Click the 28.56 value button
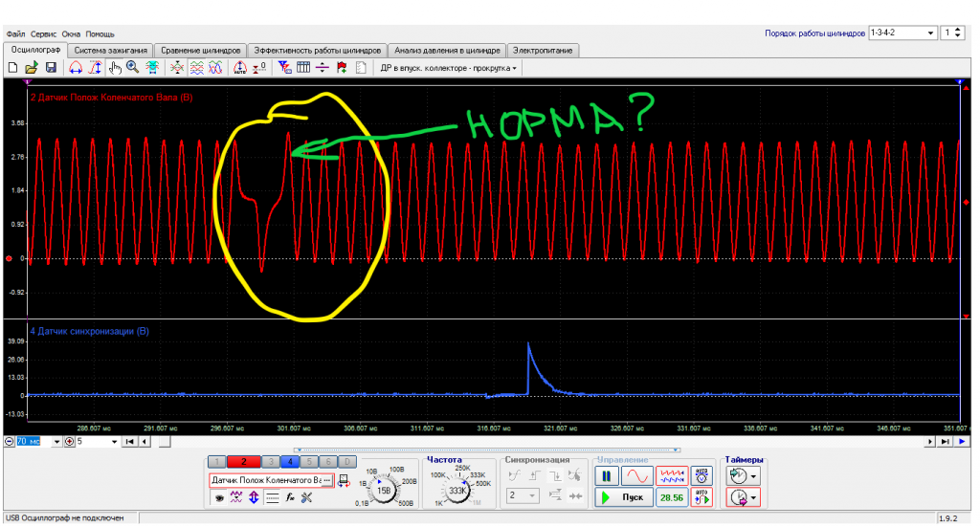 click(671, 497)
